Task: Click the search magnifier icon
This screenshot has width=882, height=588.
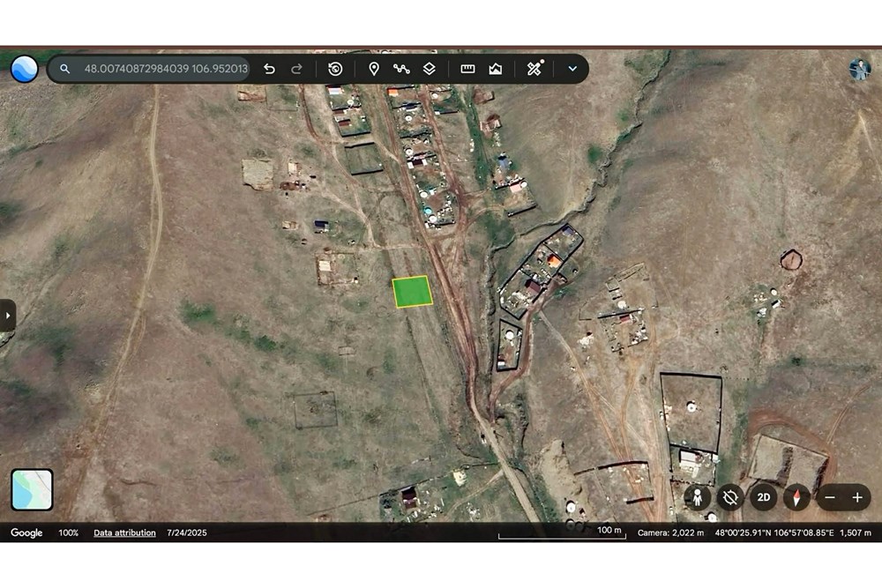Action: pyautogui.click(x=65, y=69)
